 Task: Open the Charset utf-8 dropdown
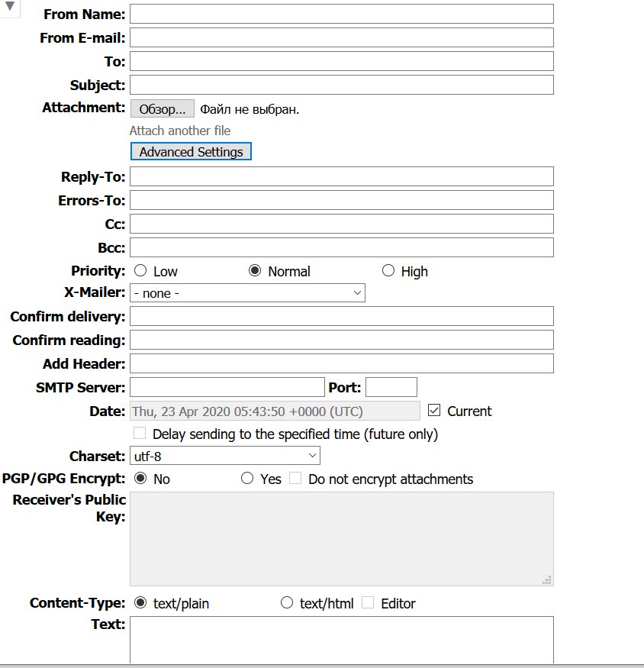tap(224, 456)
